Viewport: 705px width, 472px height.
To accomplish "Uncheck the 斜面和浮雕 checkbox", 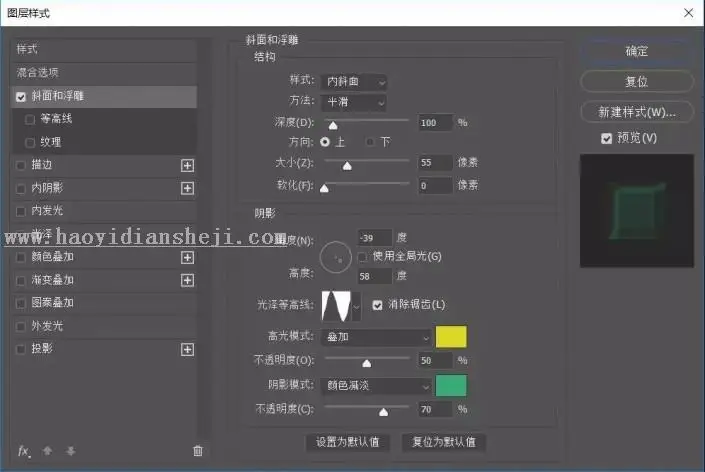I will (x=21, y=97).
